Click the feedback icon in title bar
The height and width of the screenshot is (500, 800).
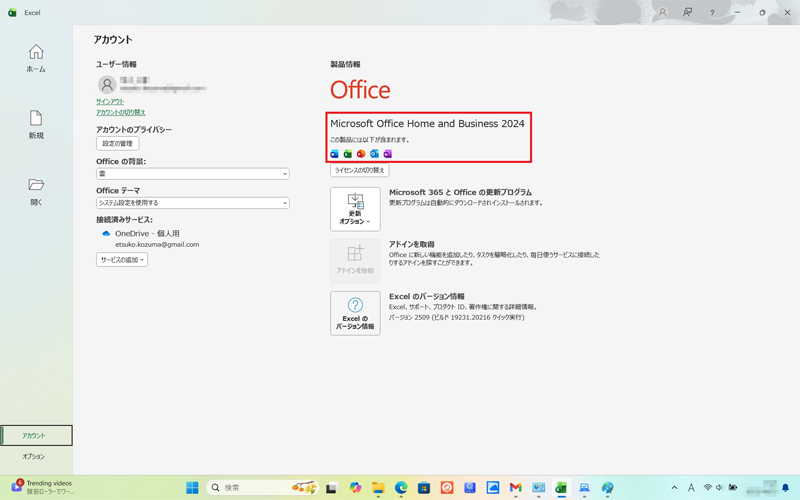coord(687,13)
